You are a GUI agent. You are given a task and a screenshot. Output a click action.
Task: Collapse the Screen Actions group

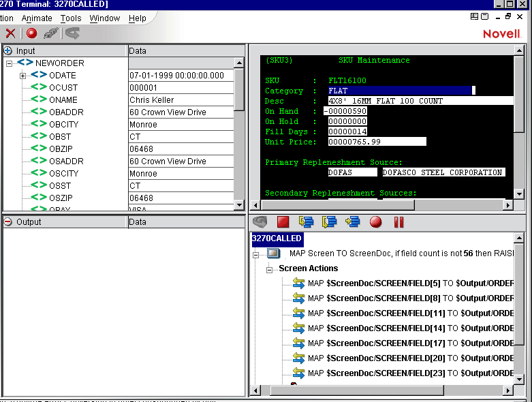click(x=270, y=269)
